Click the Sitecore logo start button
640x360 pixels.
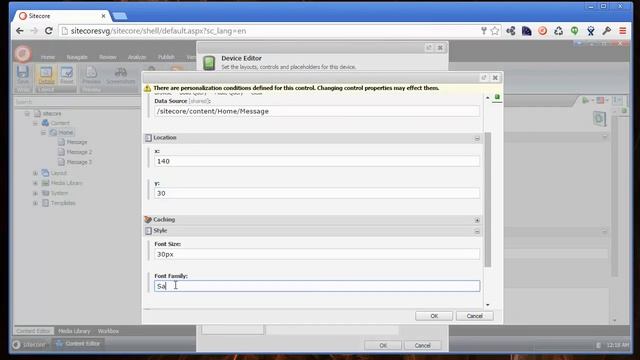pyautogui.click(x=23, y=53)
